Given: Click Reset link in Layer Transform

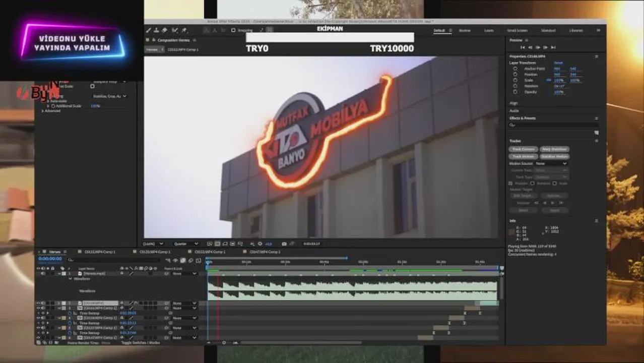Looking at the screenshot, I should tap(558, 63).
